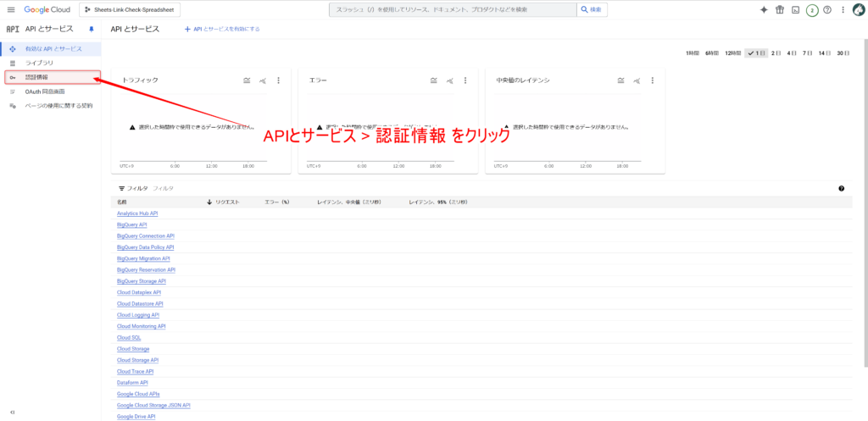Viewport: 868px width, 421px height.
Task: Click the pin icon beside API とサービス
Action: click(x=92, y=29)
